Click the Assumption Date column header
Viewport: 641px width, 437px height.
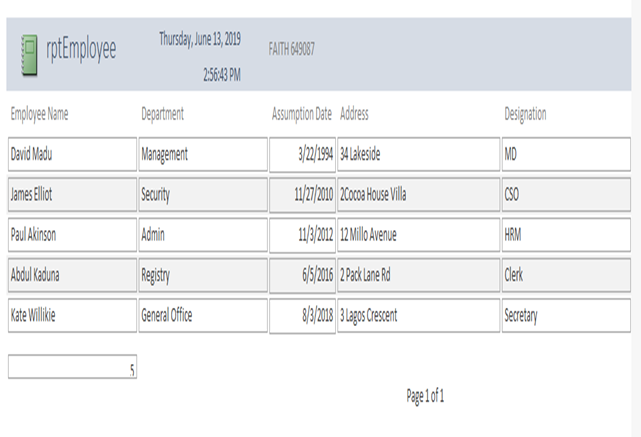coord(302,114)
